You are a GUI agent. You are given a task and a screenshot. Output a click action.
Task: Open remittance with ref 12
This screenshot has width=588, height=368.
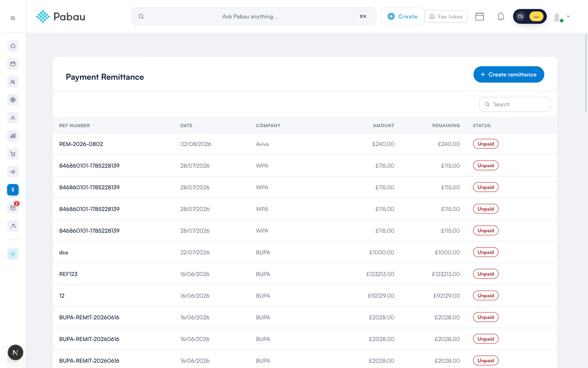click(62, 296)
